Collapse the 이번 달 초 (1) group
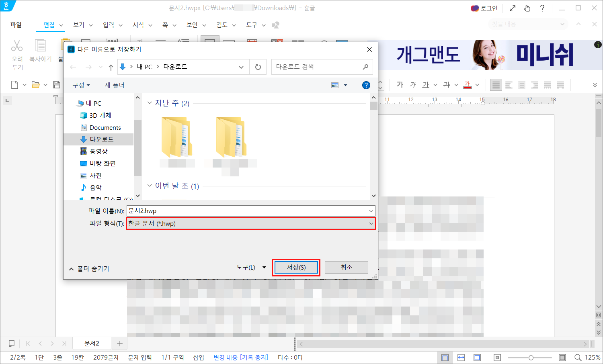 [150, 186]
